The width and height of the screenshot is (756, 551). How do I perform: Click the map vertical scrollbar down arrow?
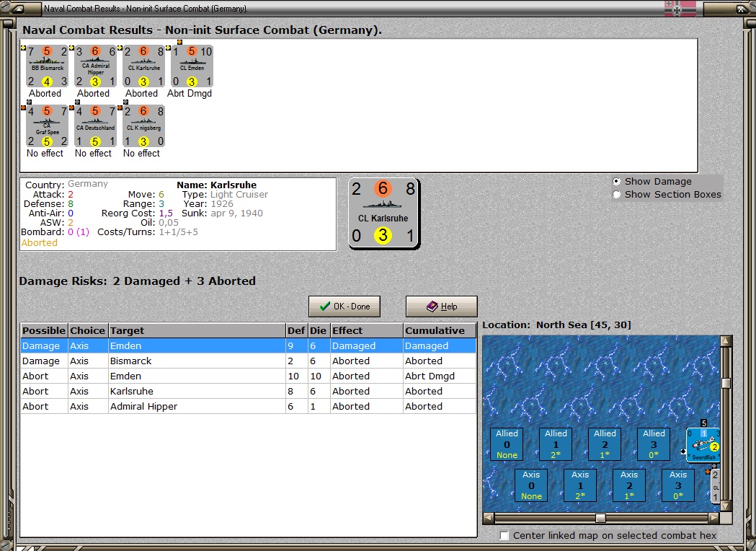(726, 506)
